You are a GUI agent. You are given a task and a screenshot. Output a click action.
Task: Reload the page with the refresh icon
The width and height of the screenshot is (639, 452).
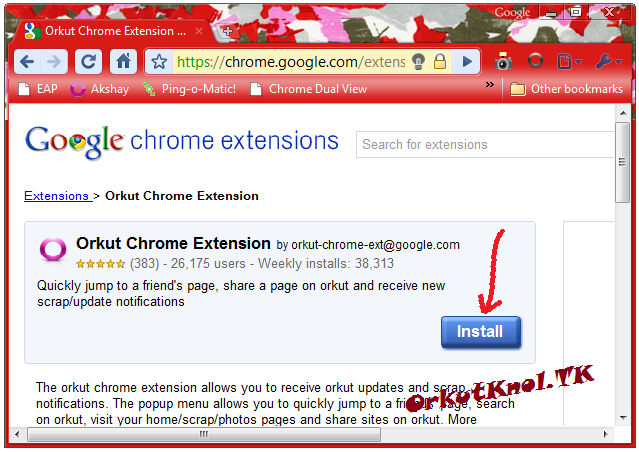point(88,62)
